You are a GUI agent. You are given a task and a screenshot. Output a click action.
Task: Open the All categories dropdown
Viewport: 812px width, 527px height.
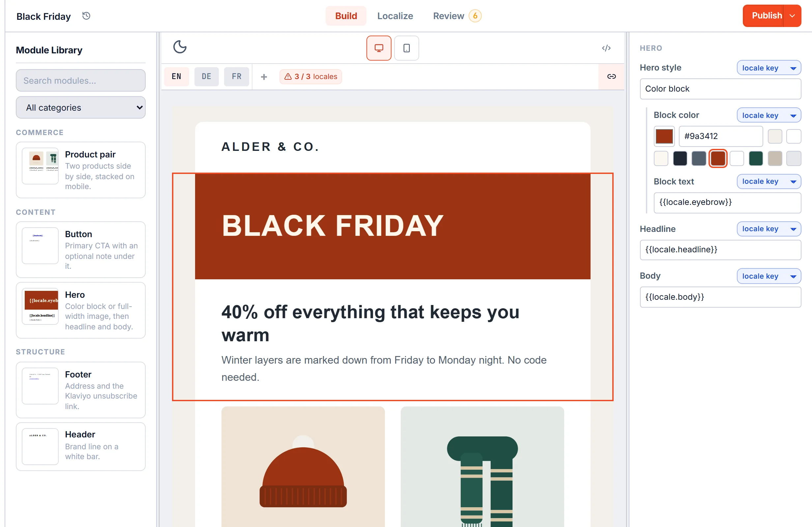[80, 107]
